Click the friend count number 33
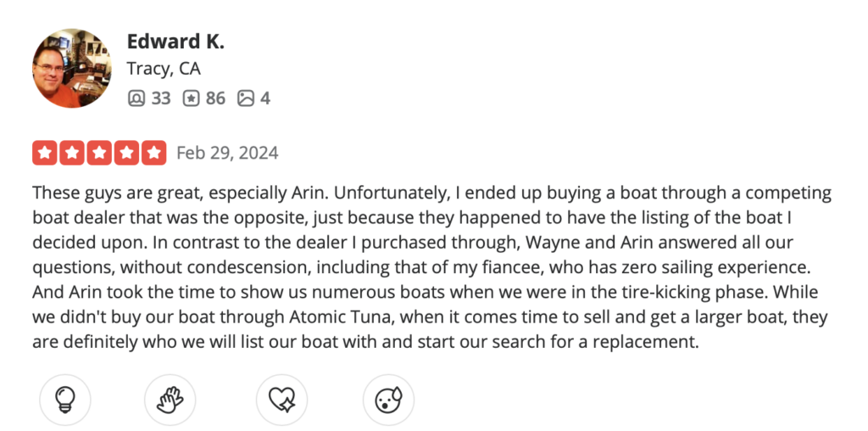 [161, 98]
